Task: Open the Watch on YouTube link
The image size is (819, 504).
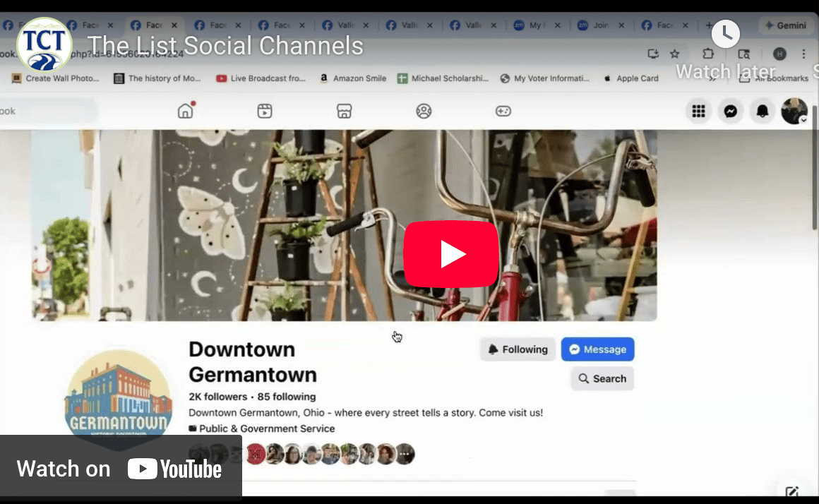Action: 121,467
